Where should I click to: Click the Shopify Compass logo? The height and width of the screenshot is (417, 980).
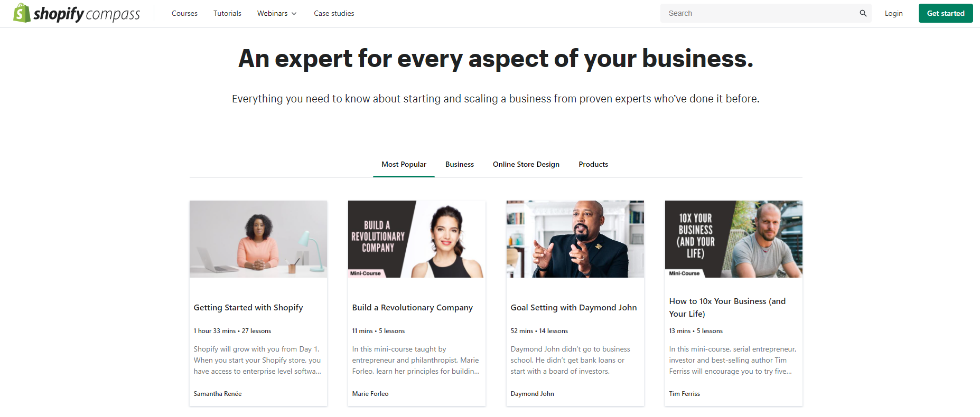point(76,13)
